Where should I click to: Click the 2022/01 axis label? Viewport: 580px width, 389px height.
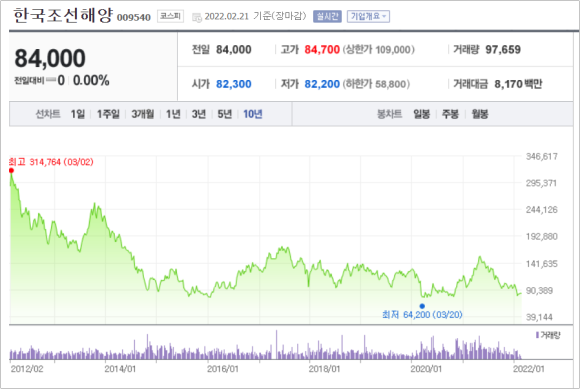click(529, 369)
